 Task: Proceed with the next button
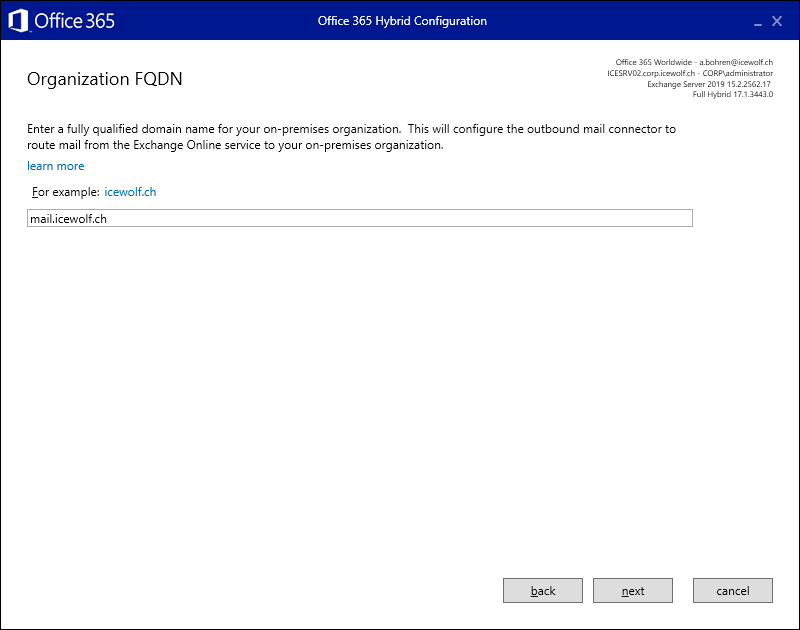pyautogui.click(x=633, y=591)
